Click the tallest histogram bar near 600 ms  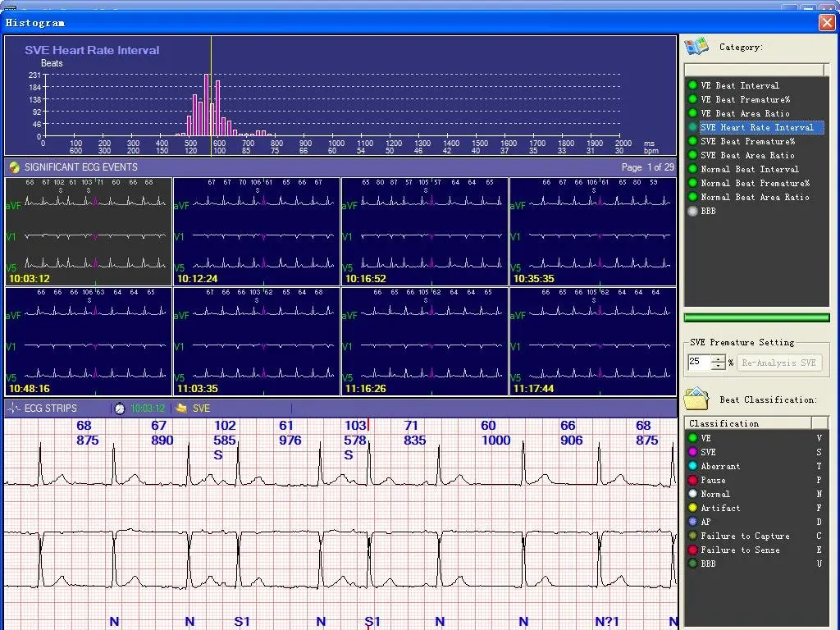208,105
